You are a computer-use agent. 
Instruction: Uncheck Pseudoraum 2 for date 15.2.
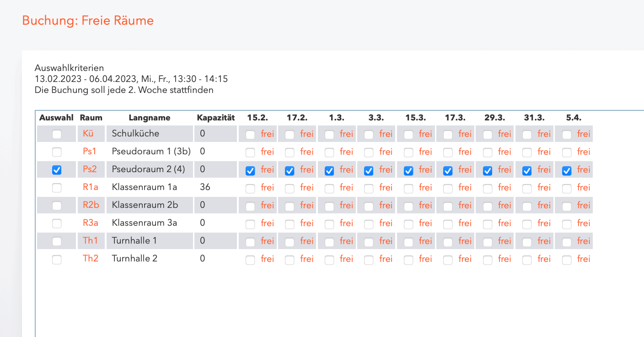pos(250,170)
